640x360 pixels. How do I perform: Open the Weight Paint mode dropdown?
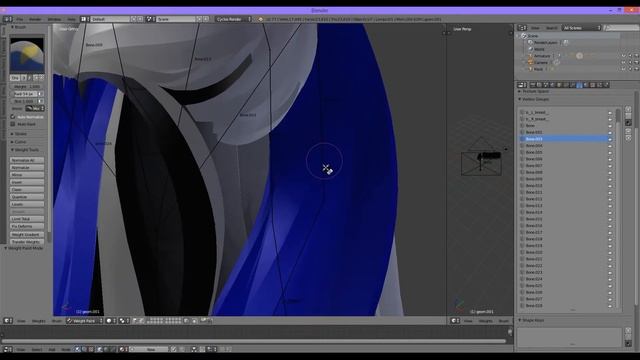pyautogui.click(x=85, y=321)
